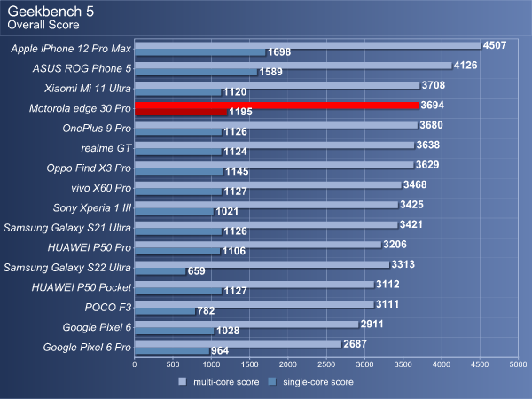Select the 'Apple iPhone 12 Pro Max' label
The height and width of the screenshot is (399, 532).
[71, 49]
